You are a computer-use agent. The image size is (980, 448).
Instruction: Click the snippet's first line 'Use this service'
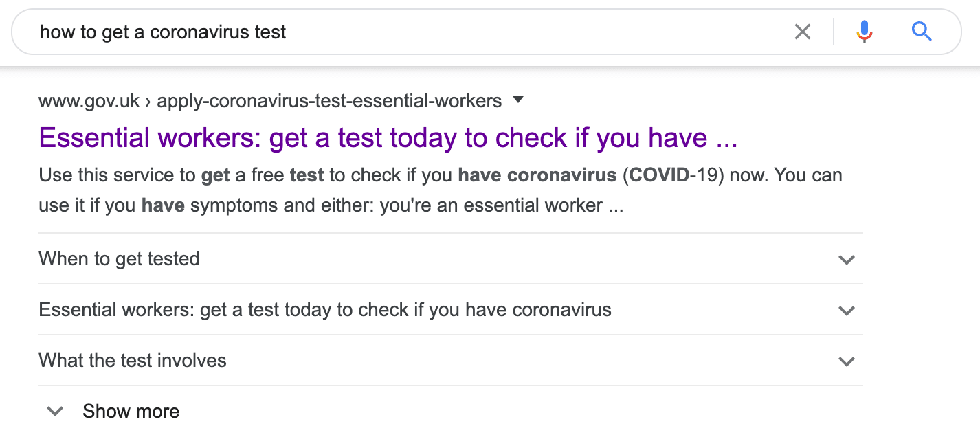pos(117,175)
